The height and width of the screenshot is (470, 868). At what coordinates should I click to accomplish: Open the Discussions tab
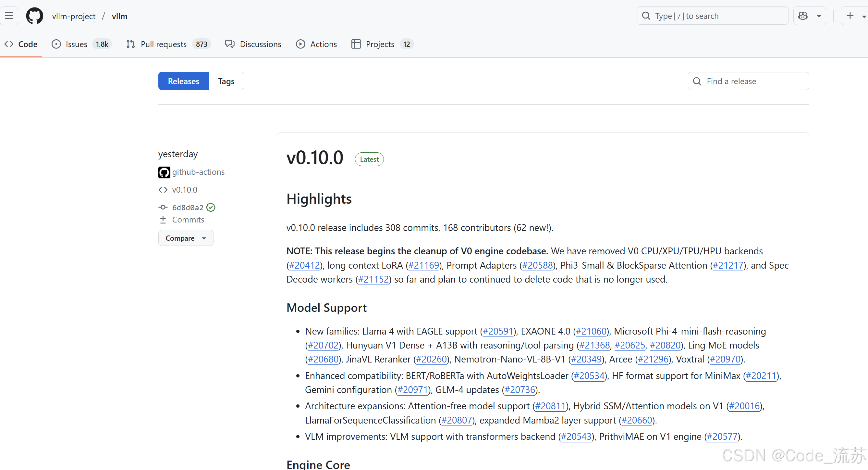[x=253, y=44]
